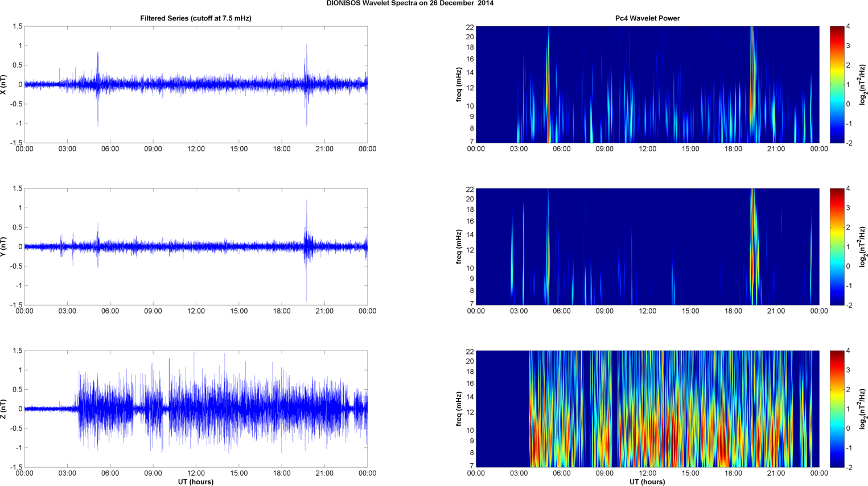Click 'freq (mHz)' label of top wavelet plot
Image resolution: width=868 pixels, height=486 pixels.
coord(459,84)
